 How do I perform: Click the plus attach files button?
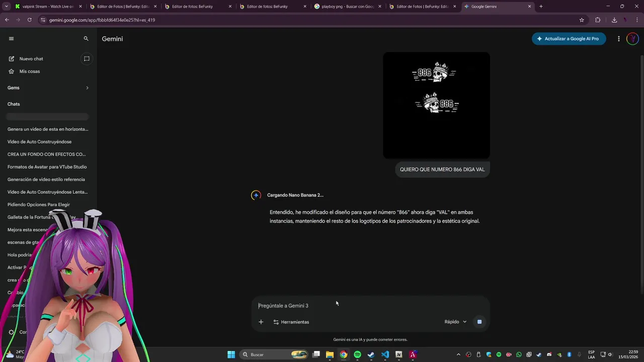pos(261,322)
